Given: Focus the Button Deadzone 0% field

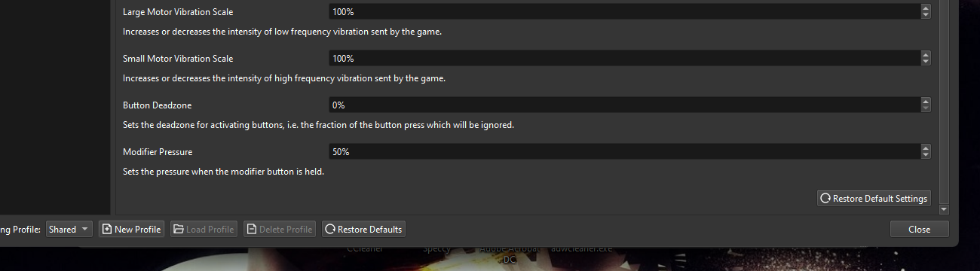Looking at the screenshot, I should [624, 105].
